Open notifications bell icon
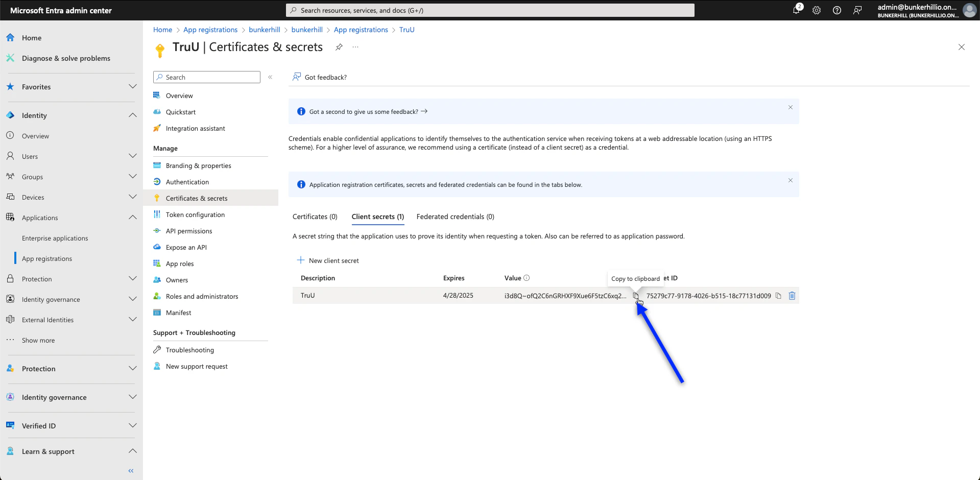This screenshot has height=480, width=980. point(796,10)
